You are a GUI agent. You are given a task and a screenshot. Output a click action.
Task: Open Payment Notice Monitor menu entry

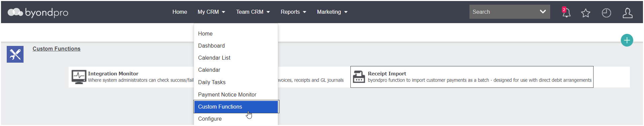tap(236, 94)
